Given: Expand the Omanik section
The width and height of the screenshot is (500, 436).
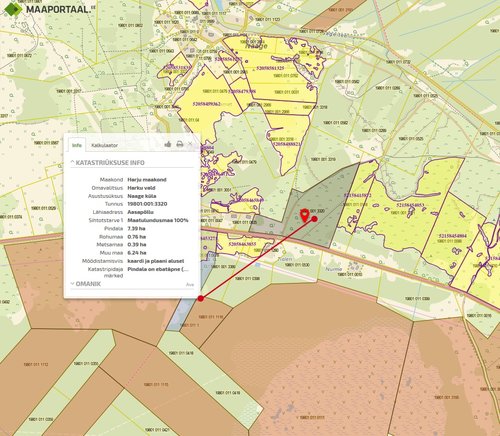Looking at the screenshot, I should (86, 284).
